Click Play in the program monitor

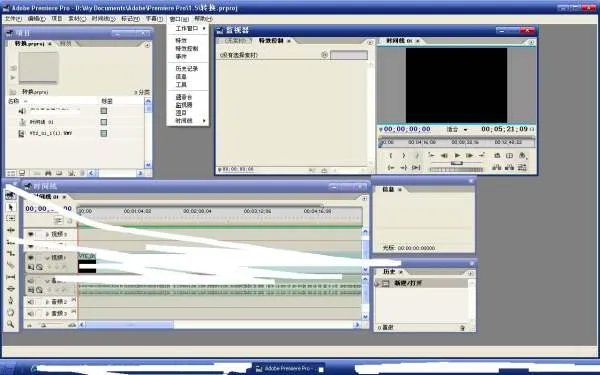point(457,155)
